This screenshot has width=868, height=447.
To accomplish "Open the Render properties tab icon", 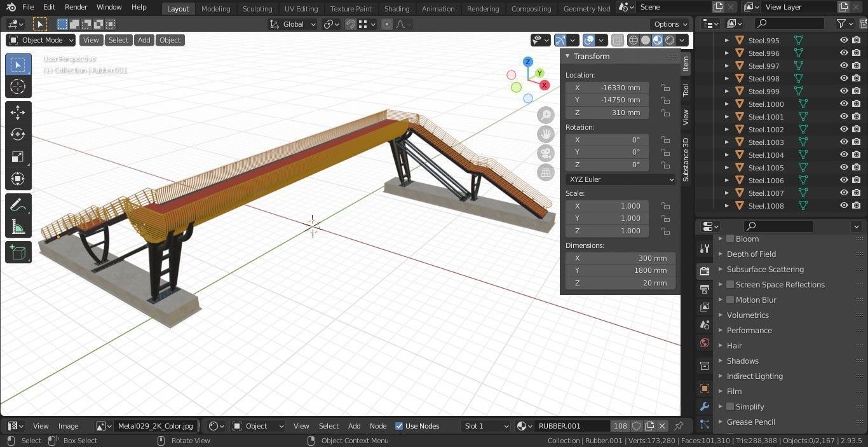I will pyautogui.click(x=704, y=272).
